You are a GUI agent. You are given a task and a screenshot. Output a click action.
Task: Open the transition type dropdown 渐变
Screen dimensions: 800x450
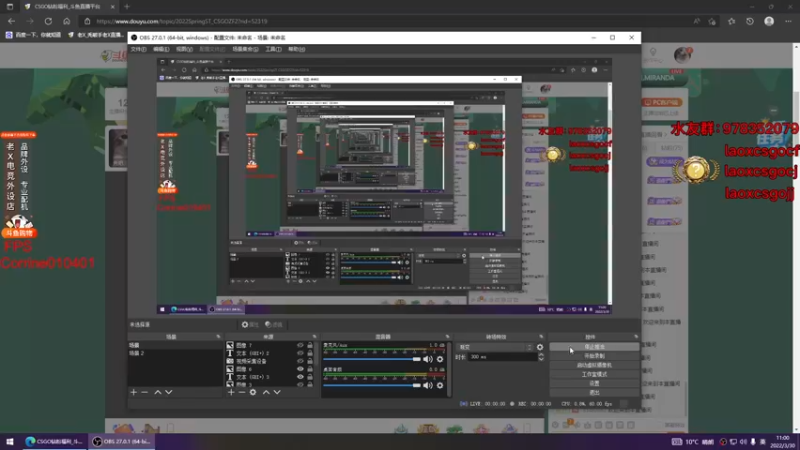(x=494, y=347)
